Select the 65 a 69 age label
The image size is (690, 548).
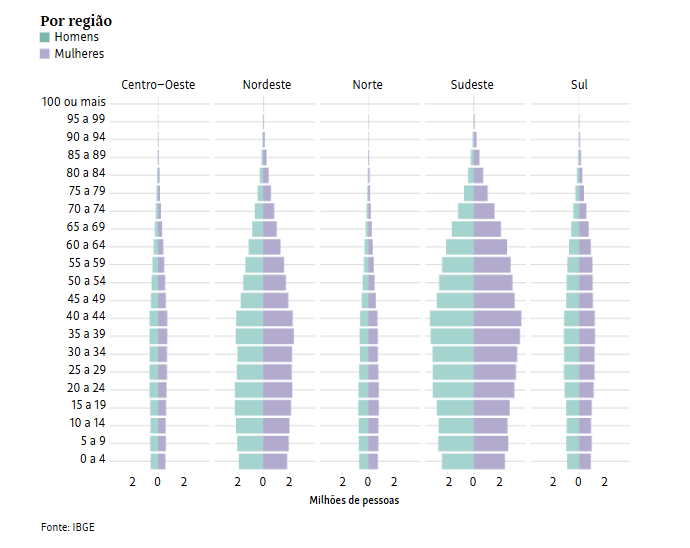point(86,228)
